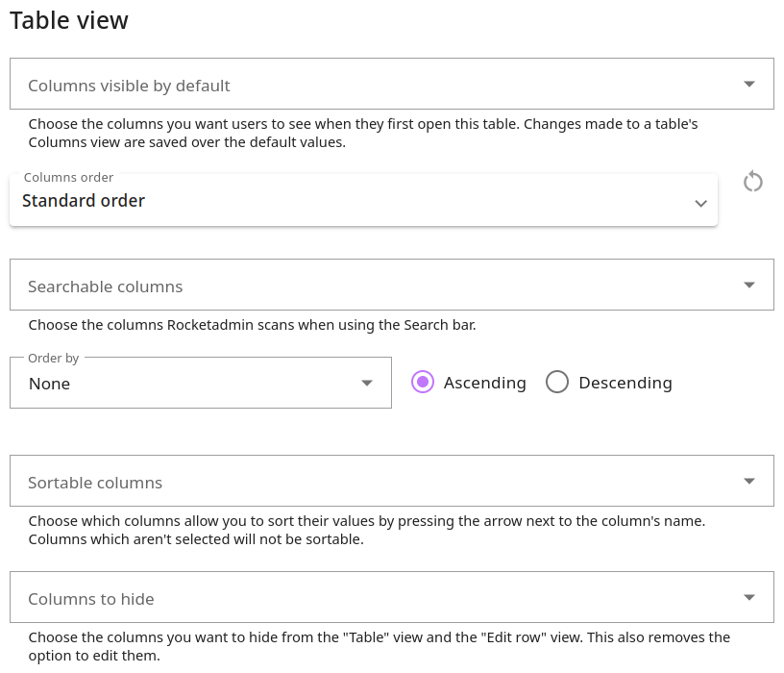Click the reset columns order icon
The image size is (784, 673).
tap(753, 182)
